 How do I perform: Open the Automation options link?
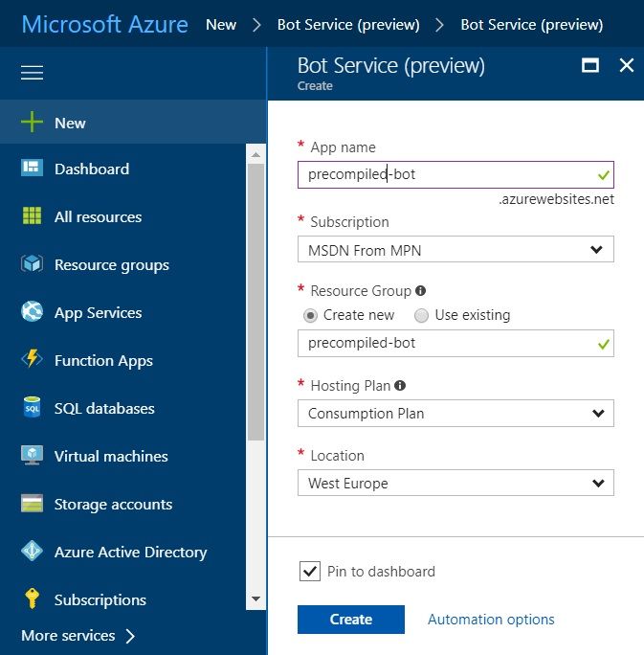491,620
